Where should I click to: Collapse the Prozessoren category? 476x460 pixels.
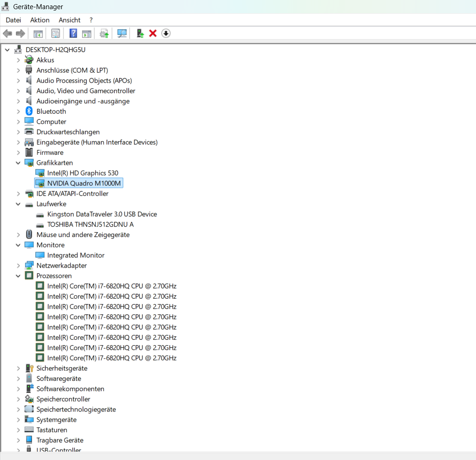click(18, 276)
